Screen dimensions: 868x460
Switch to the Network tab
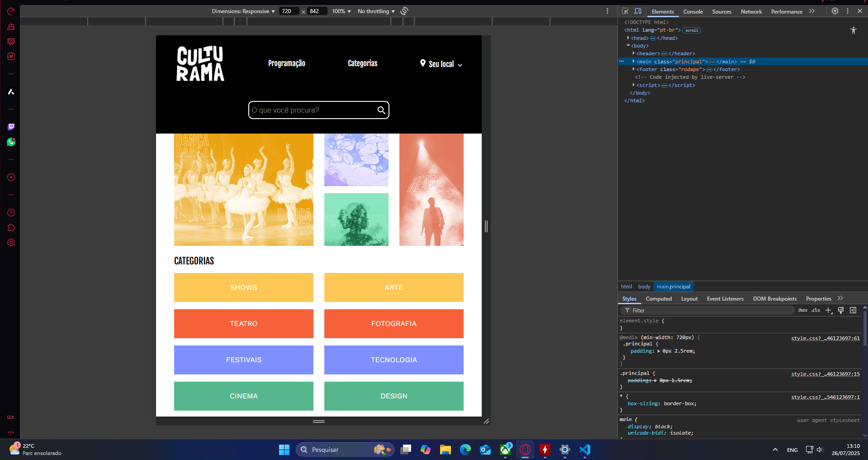(x=751, y=12)
